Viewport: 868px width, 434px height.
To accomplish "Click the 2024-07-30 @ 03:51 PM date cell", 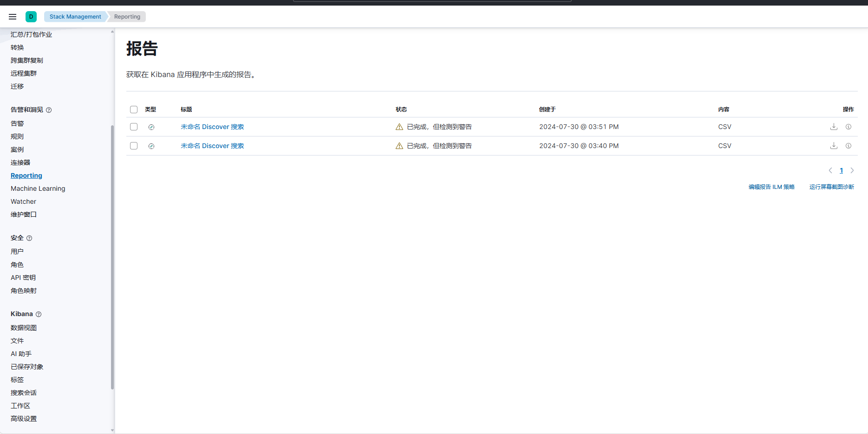I will coord(579,127).
